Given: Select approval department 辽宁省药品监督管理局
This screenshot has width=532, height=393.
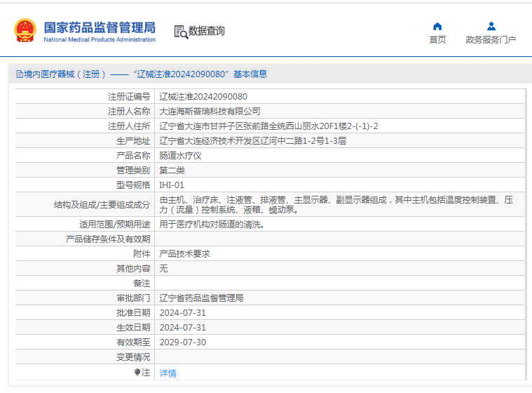Looking at the screenshot, I should click(x=201, y=298).
